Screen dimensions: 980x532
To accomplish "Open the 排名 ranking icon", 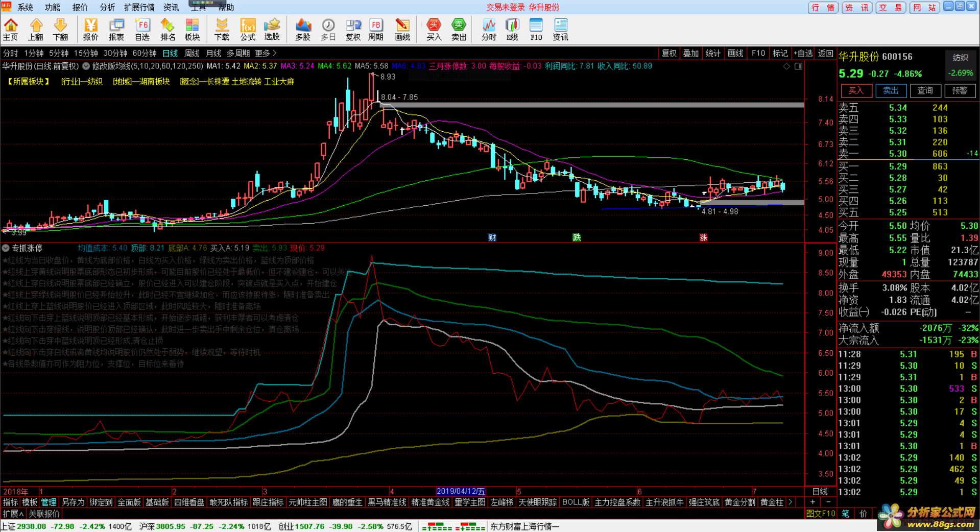I will (168, 30).
